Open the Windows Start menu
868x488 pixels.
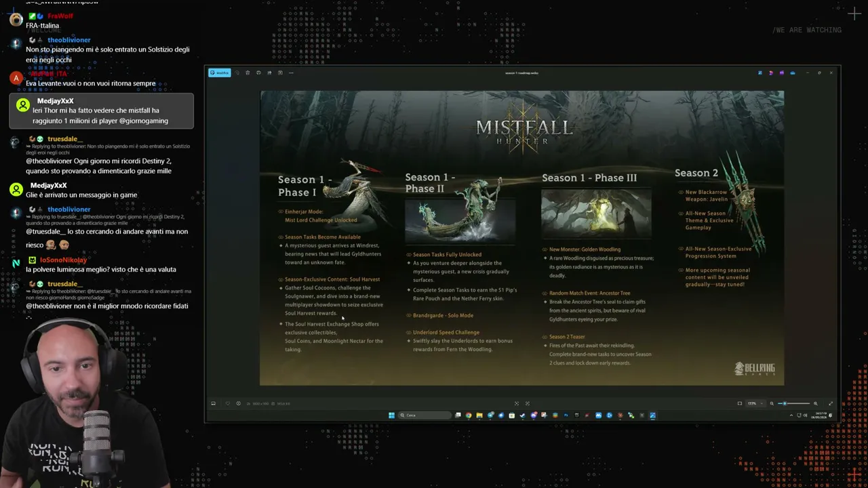[x=391, y=415]
